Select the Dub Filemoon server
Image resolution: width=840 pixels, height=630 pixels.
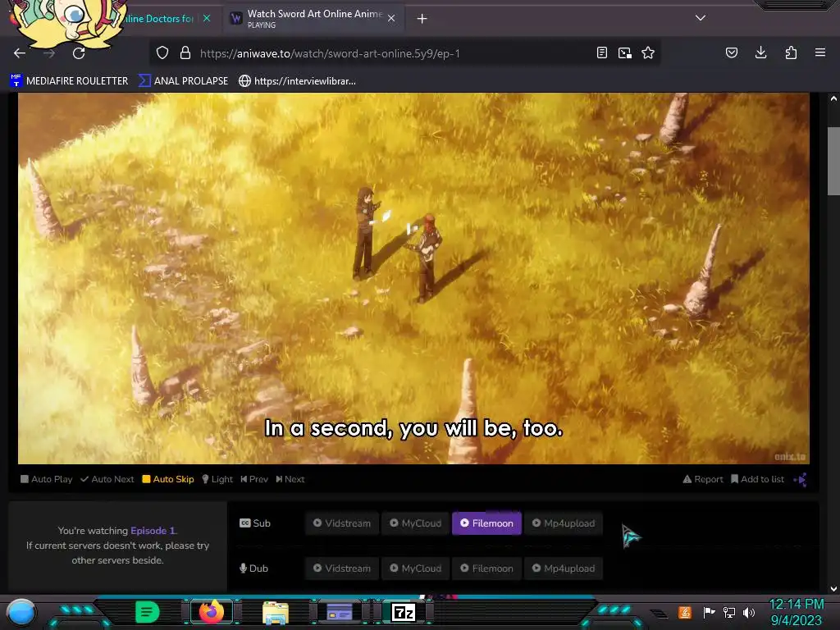(487, 568)
